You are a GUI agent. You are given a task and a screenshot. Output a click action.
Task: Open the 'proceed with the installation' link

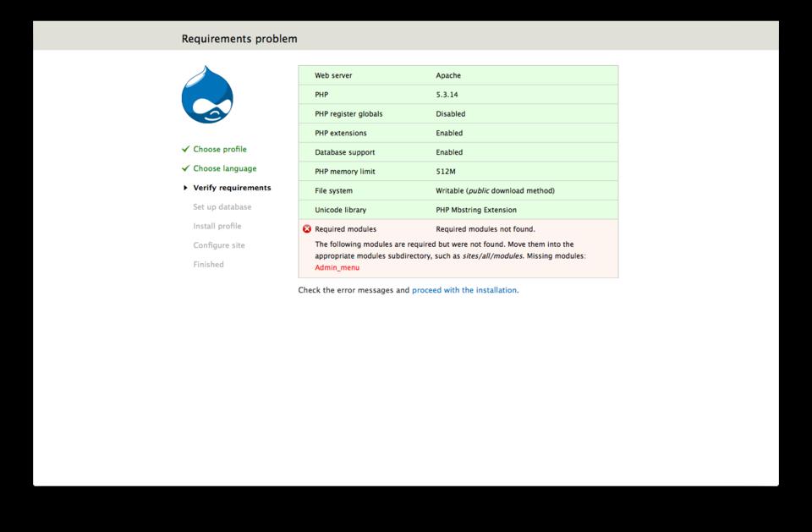point(464,290)
